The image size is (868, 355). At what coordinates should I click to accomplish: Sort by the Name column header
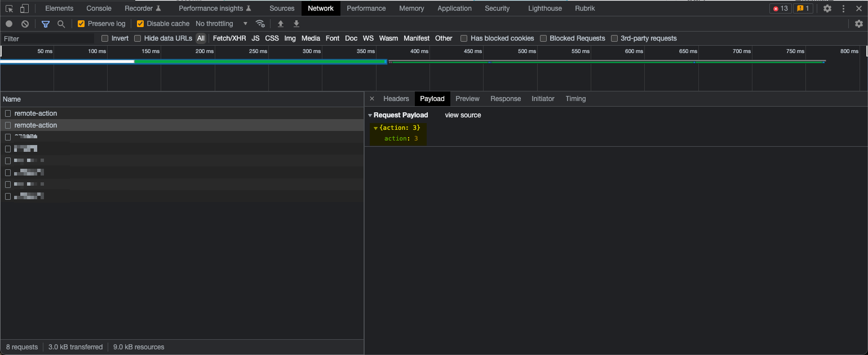[x=181, y=99]
